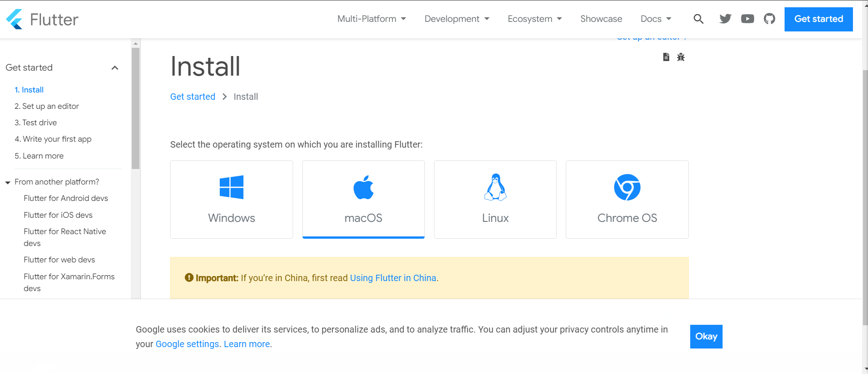Expand the Multi-Platform dropdown menu
Screen dimensions: 868x374
pyautogui.click(x=372, y=19)
